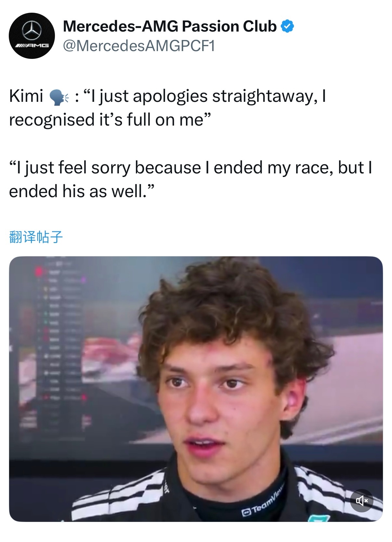Play the interview video thumbnail

196,389
